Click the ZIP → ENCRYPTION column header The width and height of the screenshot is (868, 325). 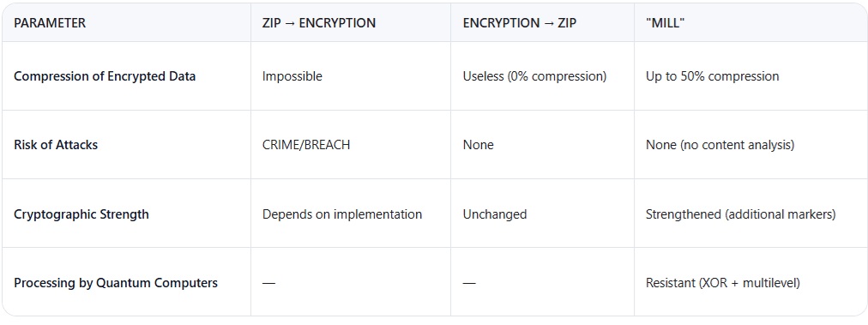coord(319,23)
